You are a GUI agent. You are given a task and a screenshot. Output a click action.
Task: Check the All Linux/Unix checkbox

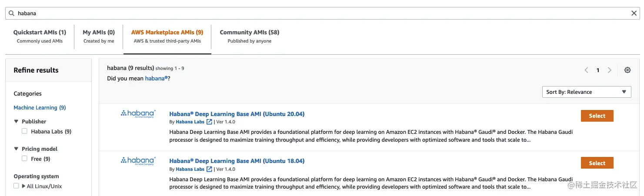(16, 186)
